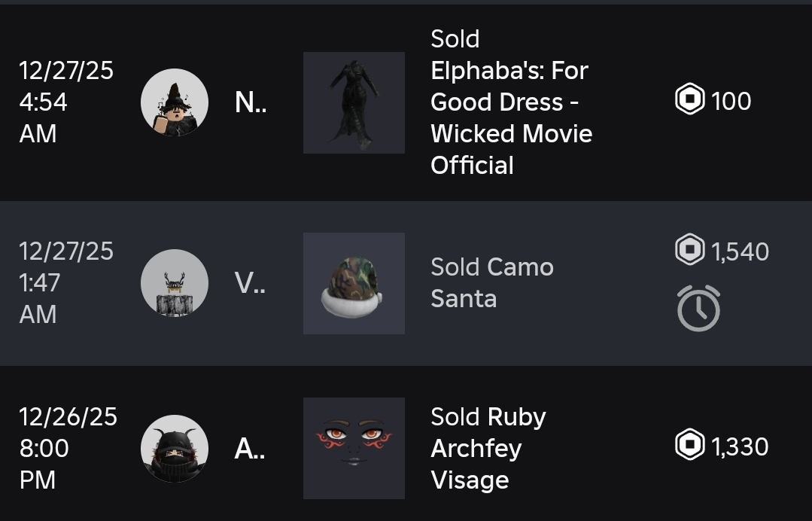Viewport: 812px width, 521px height.
Task: Click the 12/27/25 1:47 AM transaction date
Action: click(x=66, y=283)
